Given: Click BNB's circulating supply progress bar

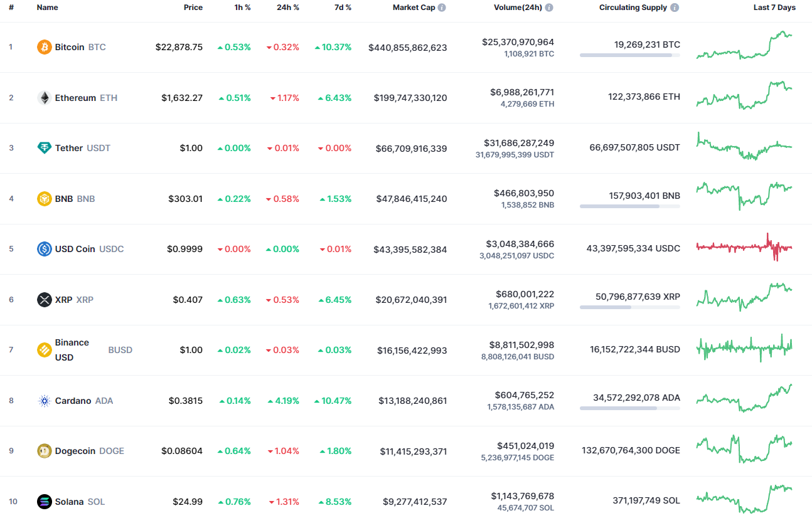Looking at the screenshot, I should pyautogui.click(x=629, y=206).
